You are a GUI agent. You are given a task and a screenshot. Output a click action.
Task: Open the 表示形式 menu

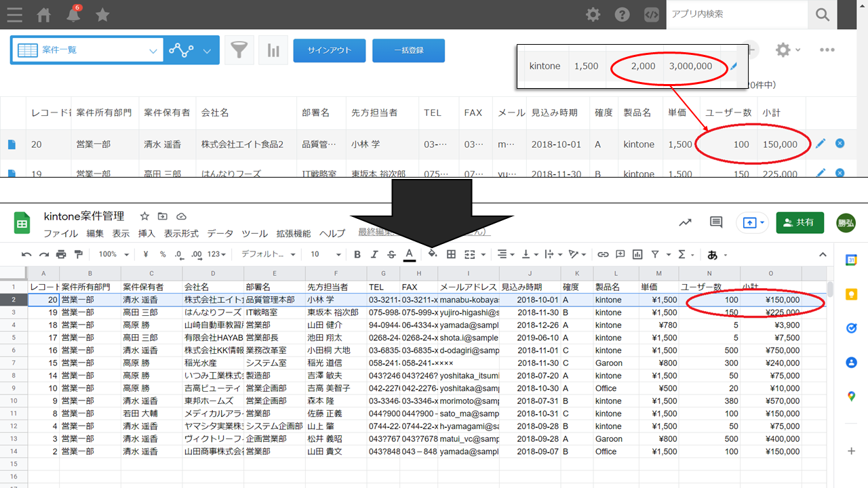click(181, 234)
